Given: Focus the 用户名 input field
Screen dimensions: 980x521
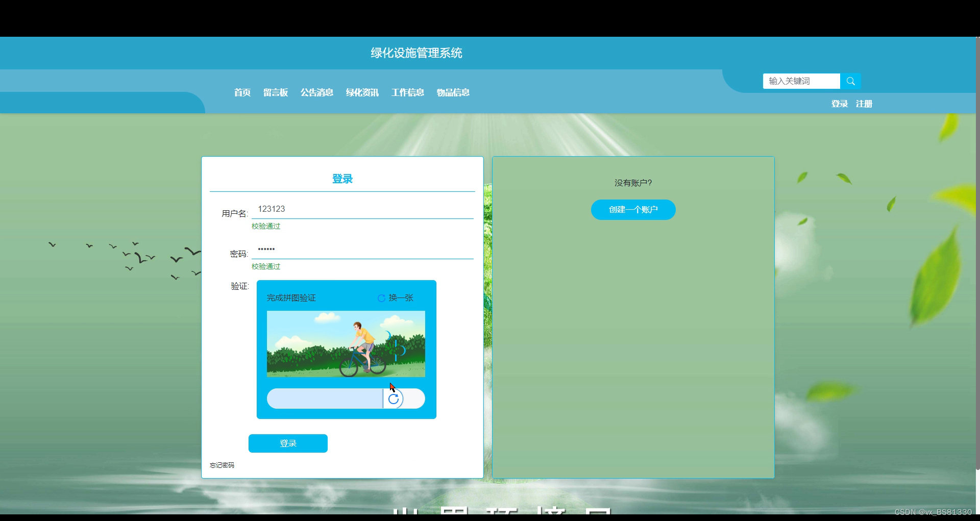Looking at the screenshot, I should pos(362,209).
